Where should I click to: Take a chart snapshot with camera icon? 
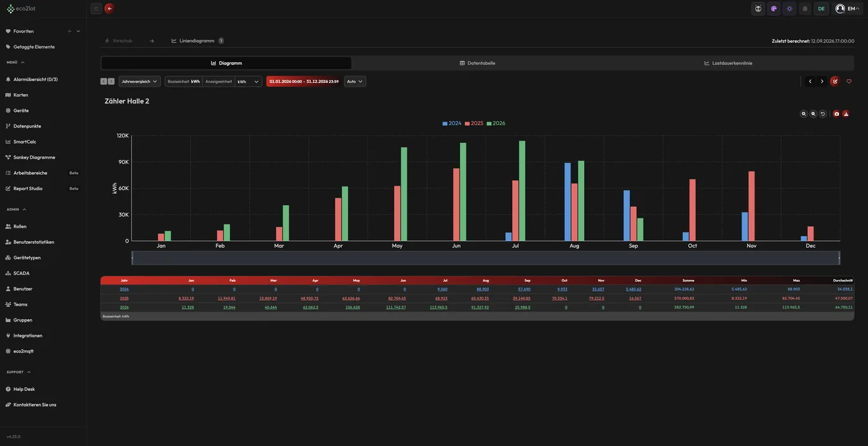pyautogui.click(x=836, y=114)
